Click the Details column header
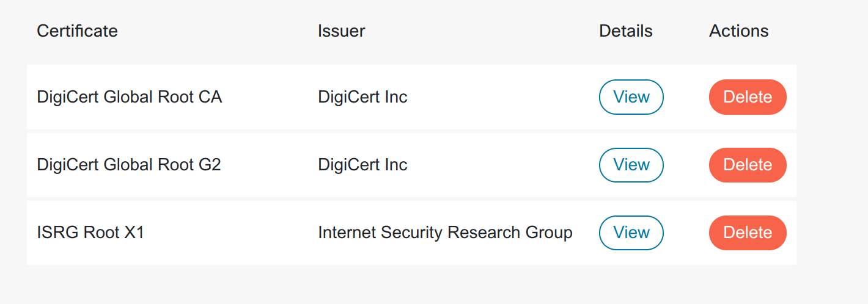 [625, 31]
